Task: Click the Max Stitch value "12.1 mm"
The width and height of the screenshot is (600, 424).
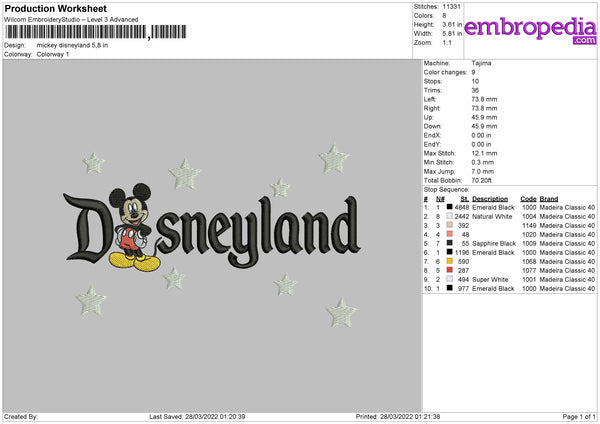Action: tap(484, 153)
